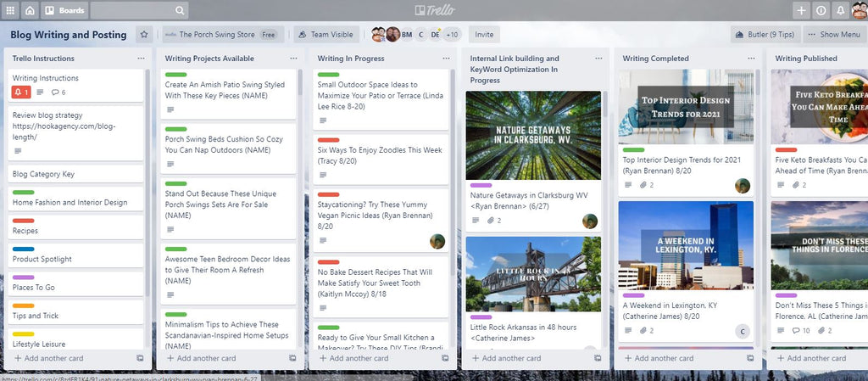The height and width of the screenshot is (381, 868).
Task: Open the notifications bell
Action: [840, 10]
